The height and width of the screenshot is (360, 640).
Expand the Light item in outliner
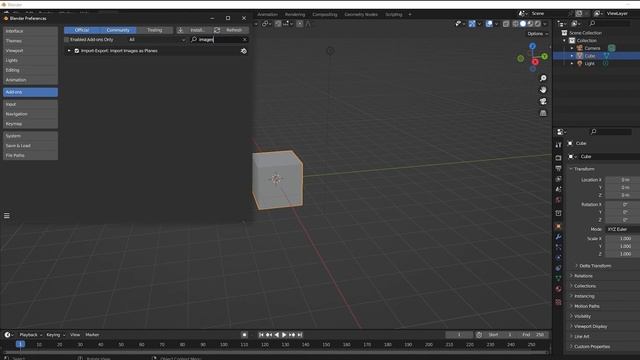572,64
